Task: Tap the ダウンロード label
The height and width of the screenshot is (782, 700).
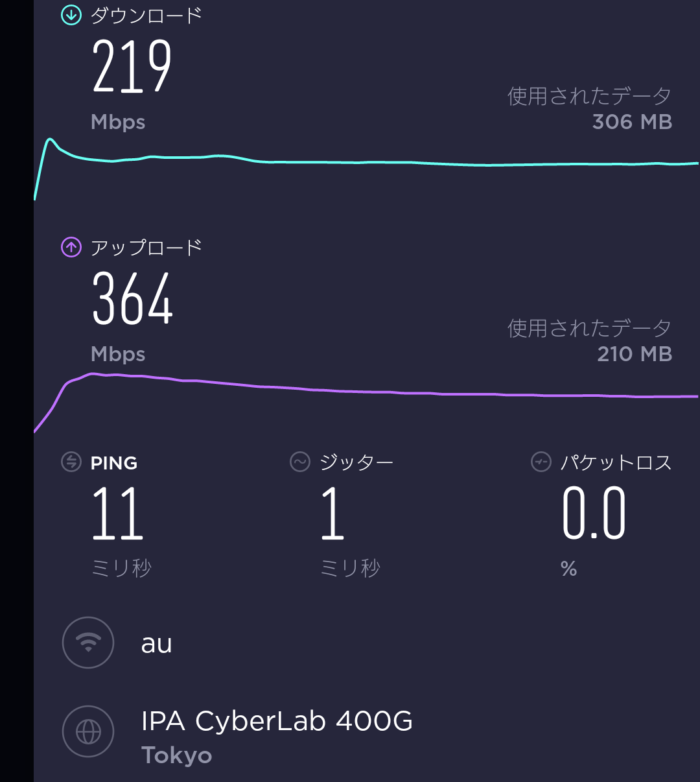Action: [x=146, y=16]
